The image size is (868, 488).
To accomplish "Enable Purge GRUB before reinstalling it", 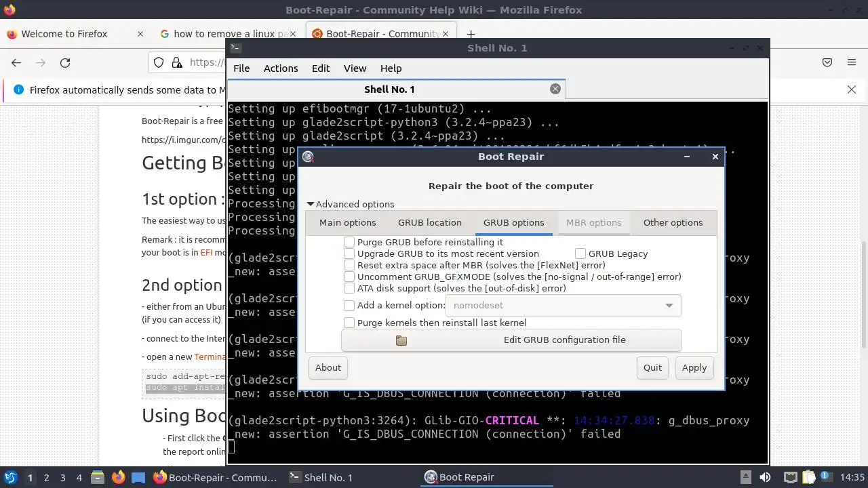I will [x=349, y=242].
